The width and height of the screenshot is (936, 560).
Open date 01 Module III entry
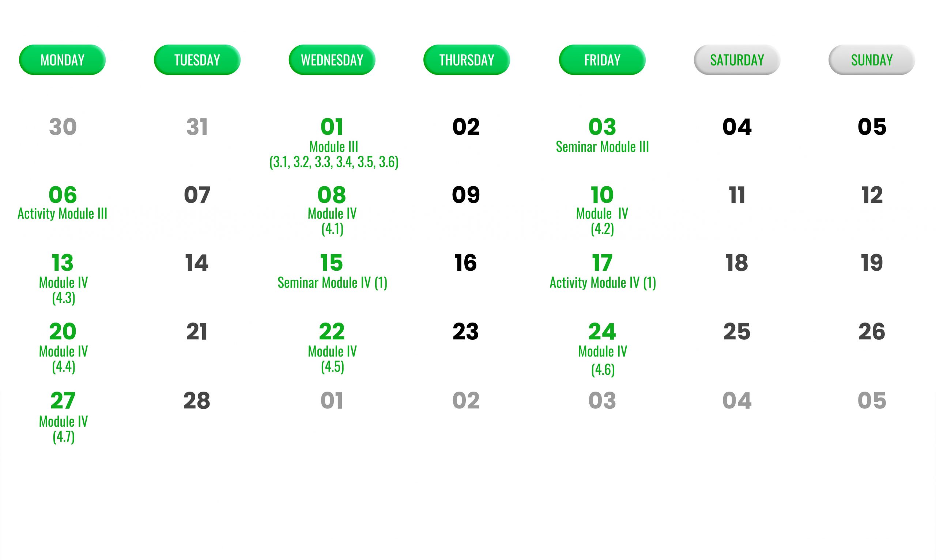pyautogui.click(x=334, y=155)
